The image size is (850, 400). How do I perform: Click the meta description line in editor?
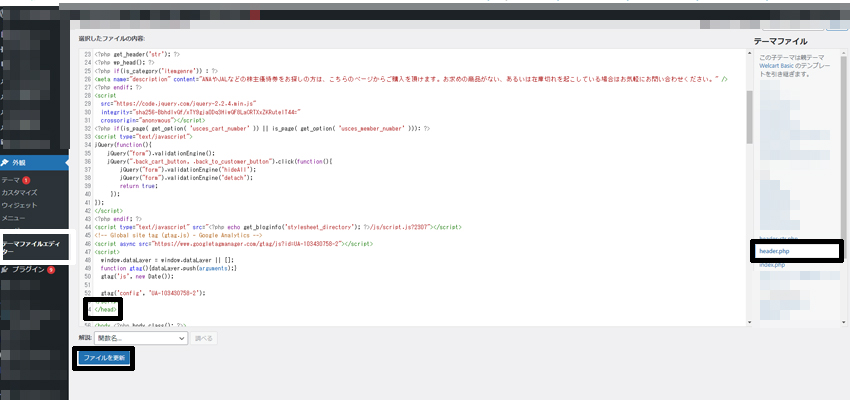[x=411, y=79]
